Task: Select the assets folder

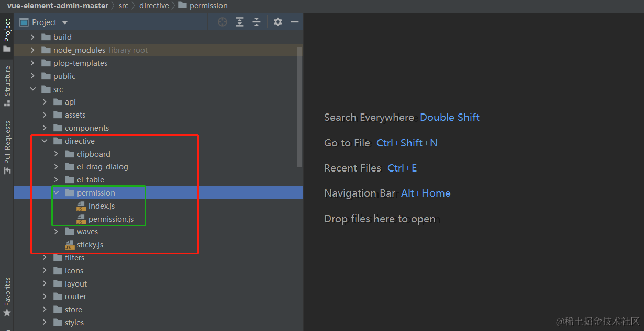Action: (x=75, y=115)
